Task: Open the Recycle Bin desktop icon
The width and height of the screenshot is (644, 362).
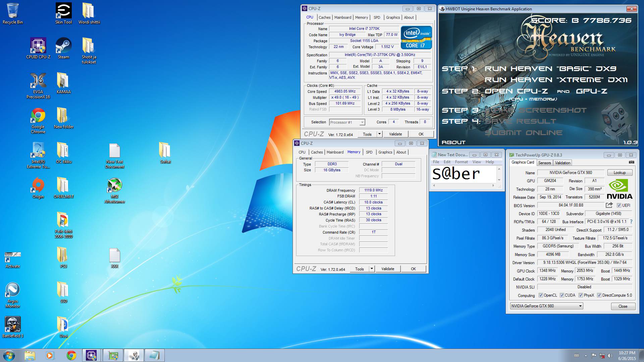Action: click(12, 13)
